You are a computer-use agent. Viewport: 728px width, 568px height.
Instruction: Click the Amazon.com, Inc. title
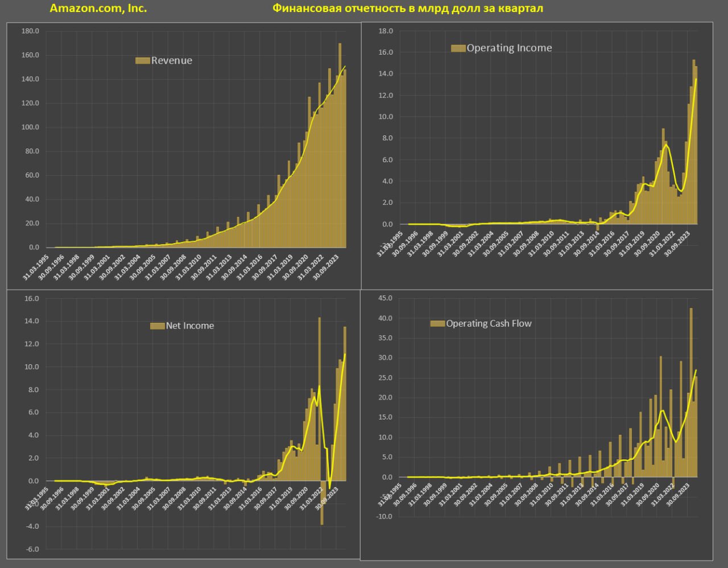(98, 9)
